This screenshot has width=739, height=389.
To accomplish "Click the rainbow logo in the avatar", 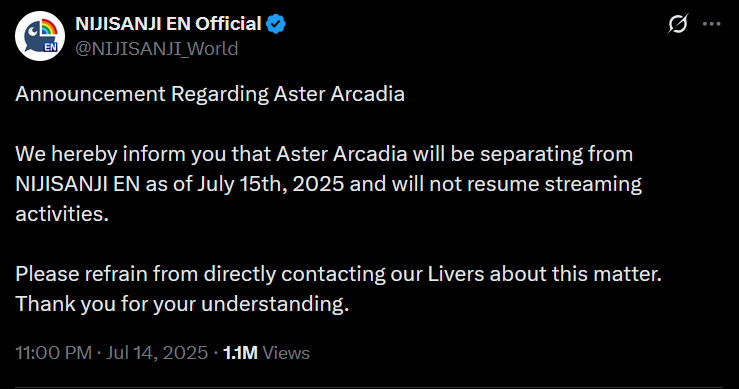I will (x=49, y=28).
